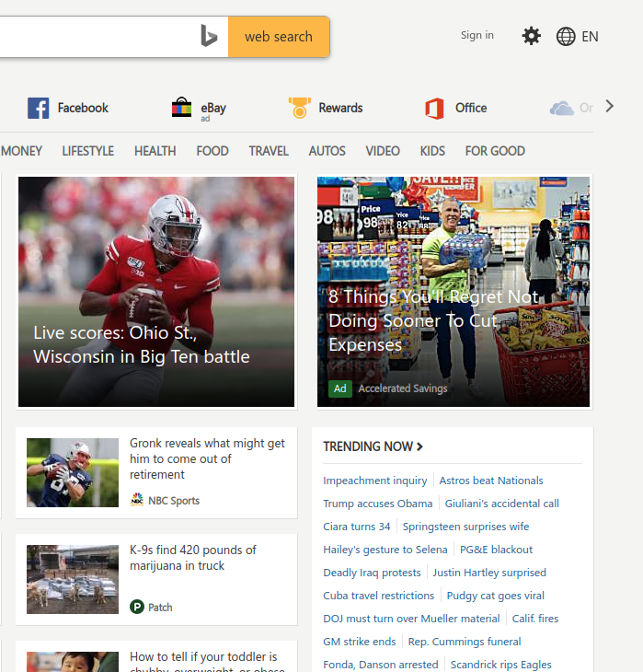Open the eBay shopping bag icon
This screenshot has height=672, width=643.
181,107
